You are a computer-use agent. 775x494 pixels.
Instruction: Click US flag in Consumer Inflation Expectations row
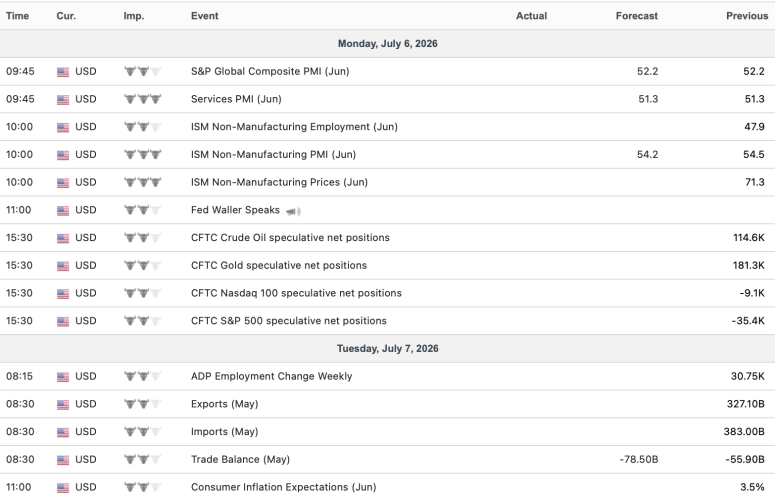coord(63,488)
